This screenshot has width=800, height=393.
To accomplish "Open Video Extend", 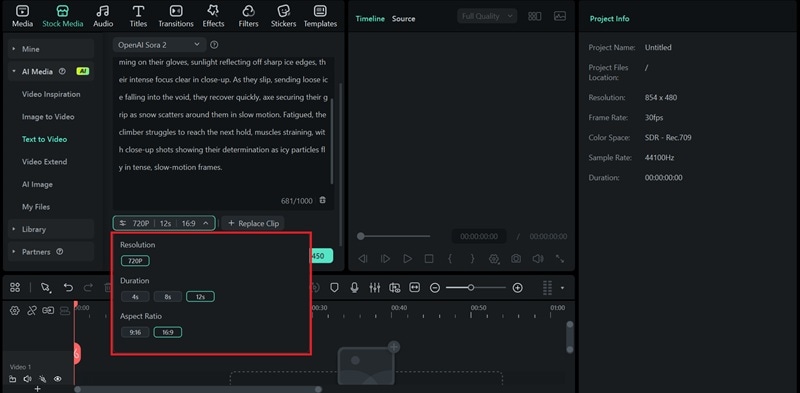I will coord(44,161).
